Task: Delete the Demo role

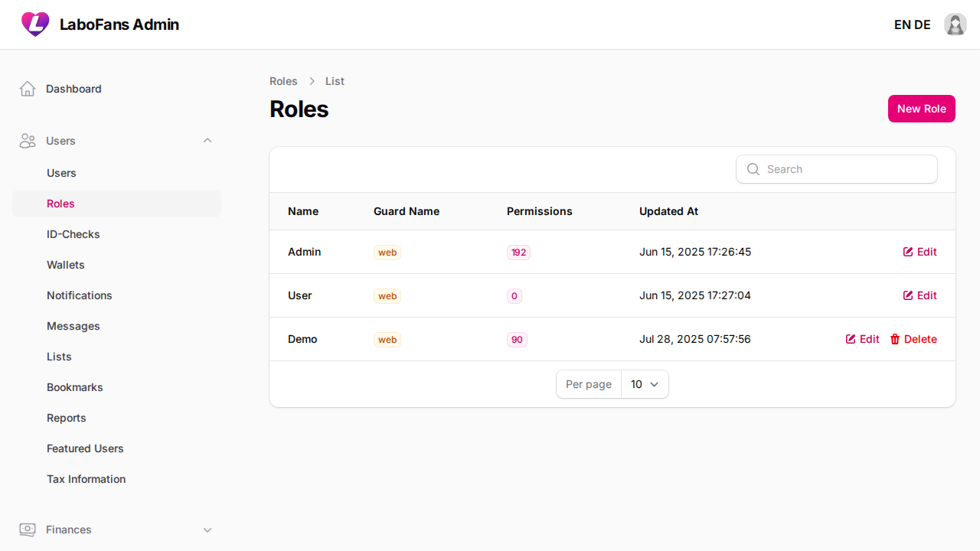Action: (x=913, y=339)
